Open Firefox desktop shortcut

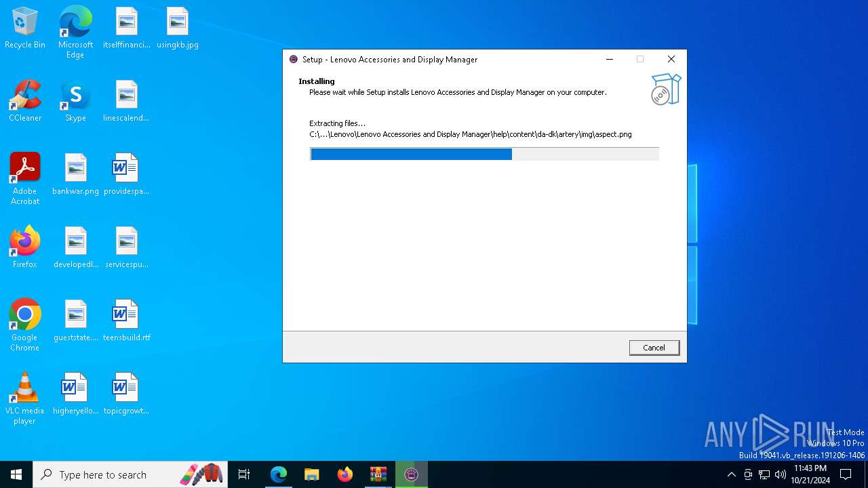pos(25,248)
